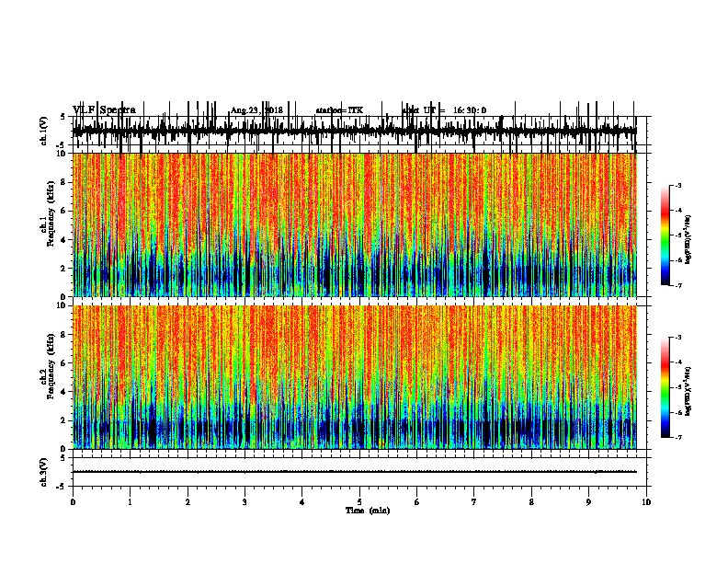Click the ch.1(V) waveform axis label

(x=44, y=131)
